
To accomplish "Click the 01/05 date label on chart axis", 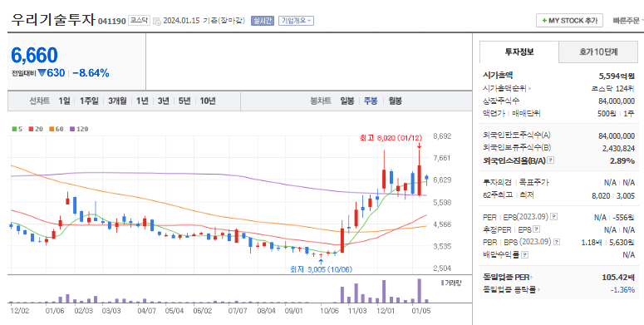I will (420, 311).
